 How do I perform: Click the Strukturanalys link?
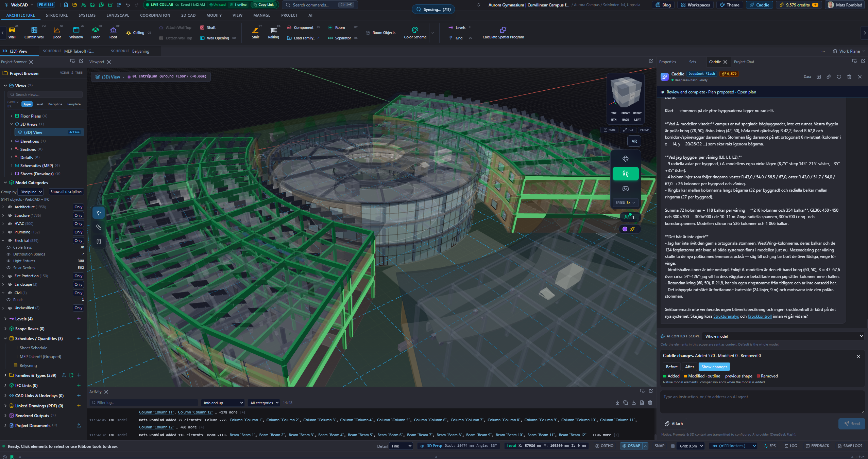[726, 316]
